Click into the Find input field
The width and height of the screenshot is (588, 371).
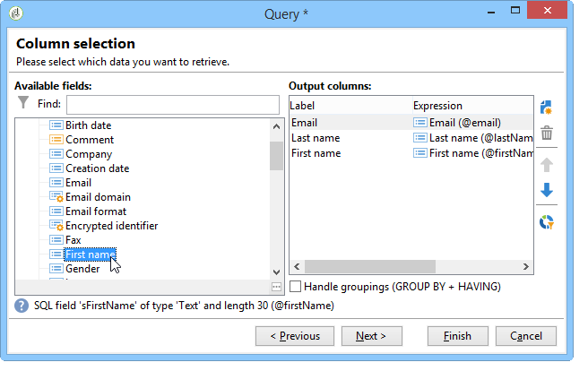click(173, 105)
